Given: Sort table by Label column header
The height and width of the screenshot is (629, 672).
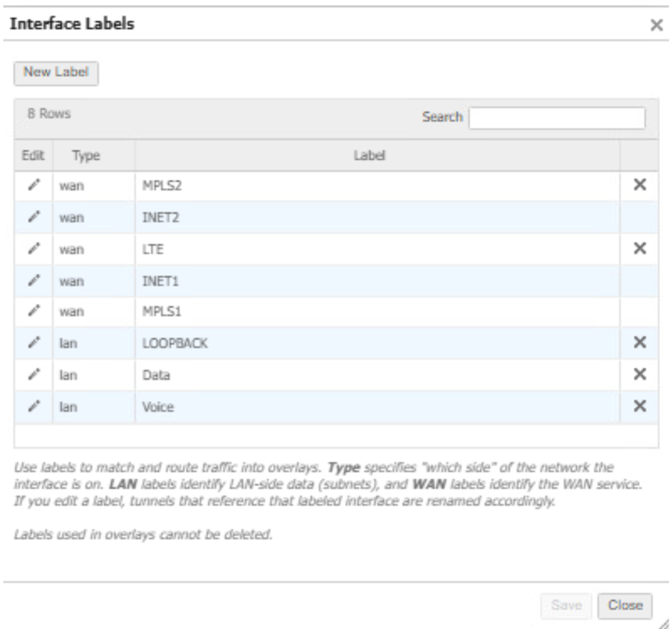Looking at the screenshot, I should coord(377,155).
